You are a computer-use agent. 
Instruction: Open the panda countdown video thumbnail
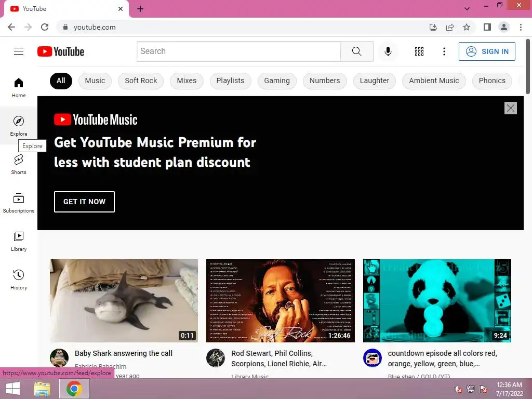[437, 301]
